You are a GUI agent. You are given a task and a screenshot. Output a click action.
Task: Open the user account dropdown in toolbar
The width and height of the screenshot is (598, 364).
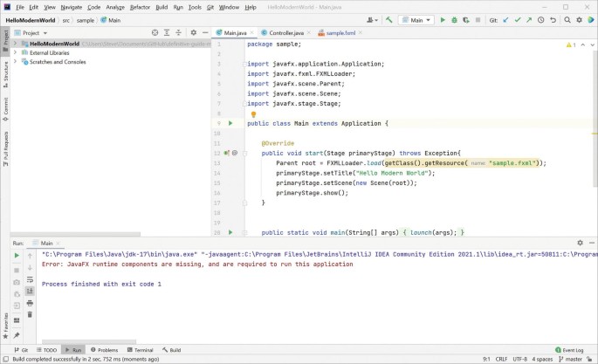372,20
